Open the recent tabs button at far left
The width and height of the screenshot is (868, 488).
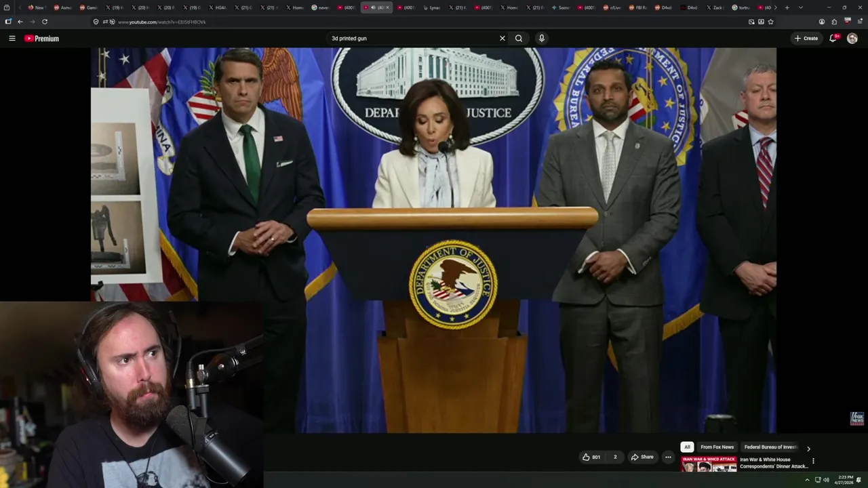coord(7,7)
